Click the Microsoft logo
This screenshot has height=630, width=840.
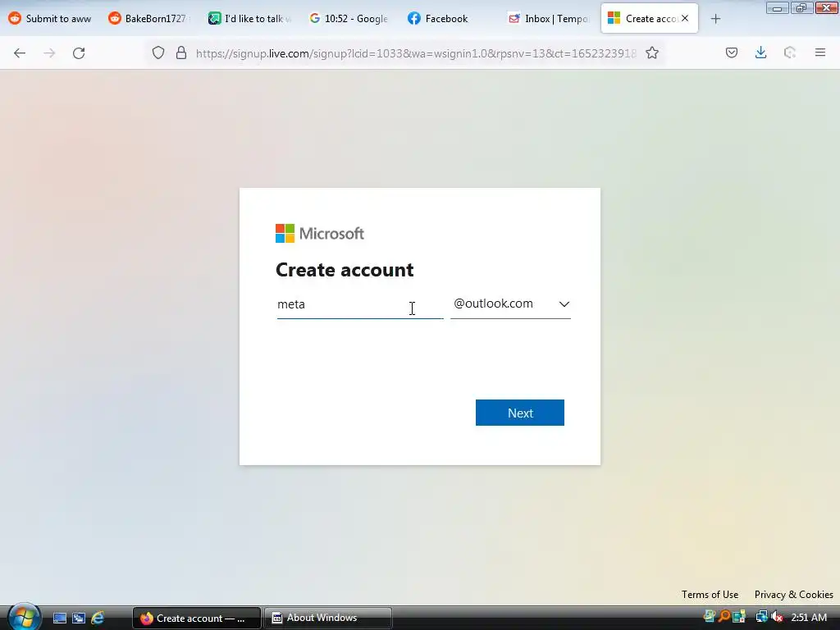[x=320, y=234]
